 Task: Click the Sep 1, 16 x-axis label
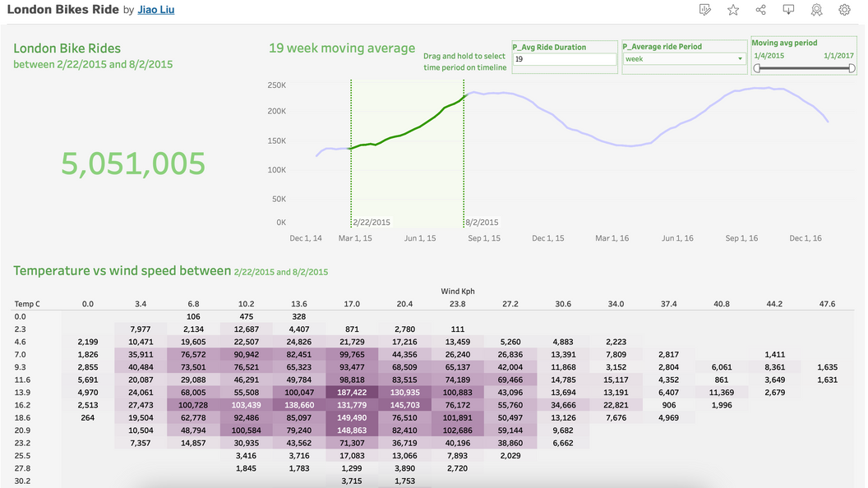pos(741,238)
